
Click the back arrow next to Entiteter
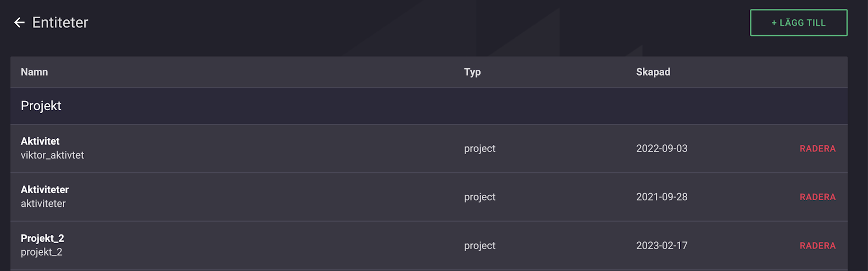point(19,22)
